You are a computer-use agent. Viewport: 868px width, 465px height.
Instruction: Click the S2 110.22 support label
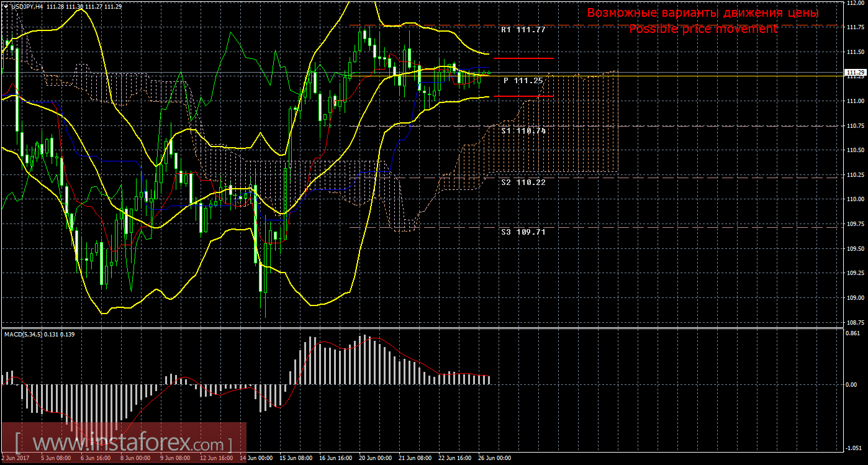click(523, 182)
